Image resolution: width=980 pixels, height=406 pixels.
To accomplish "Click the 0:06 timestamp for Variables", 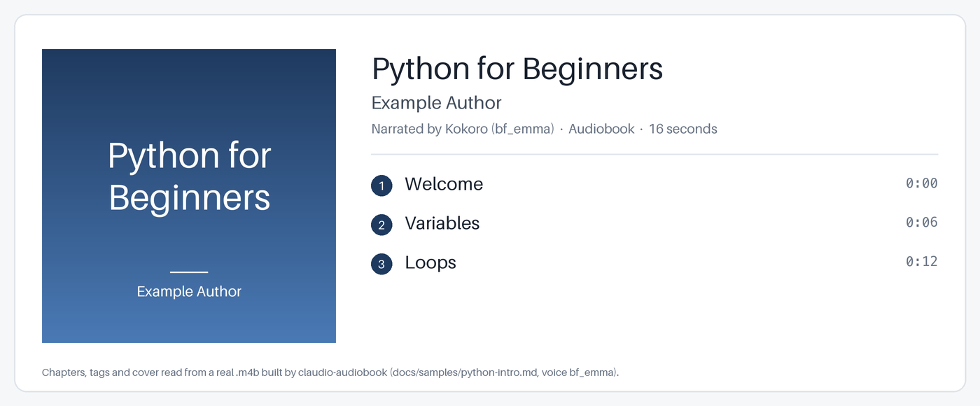I will 921,223.
